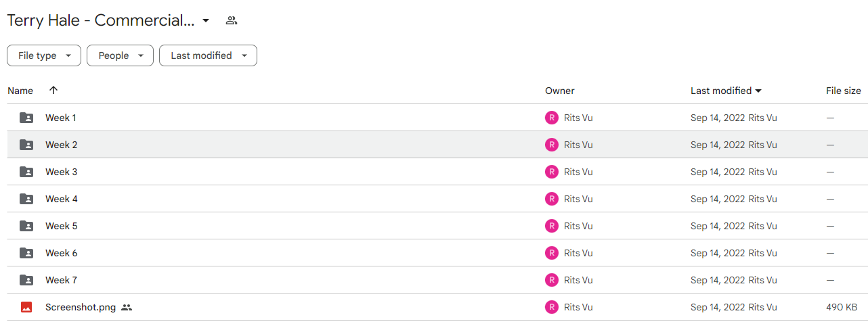
Task: Sort by the Name column header
Action: coord(20,91)
